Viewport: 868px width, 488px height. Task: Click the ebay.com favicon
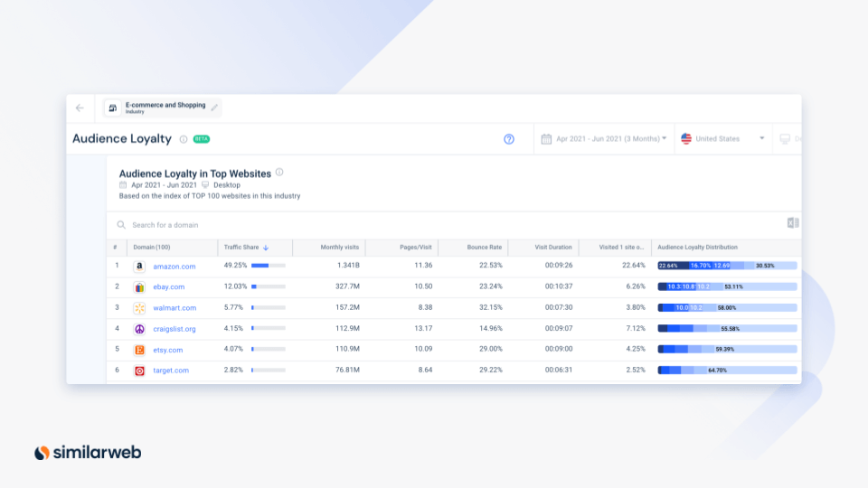point(139,287)
